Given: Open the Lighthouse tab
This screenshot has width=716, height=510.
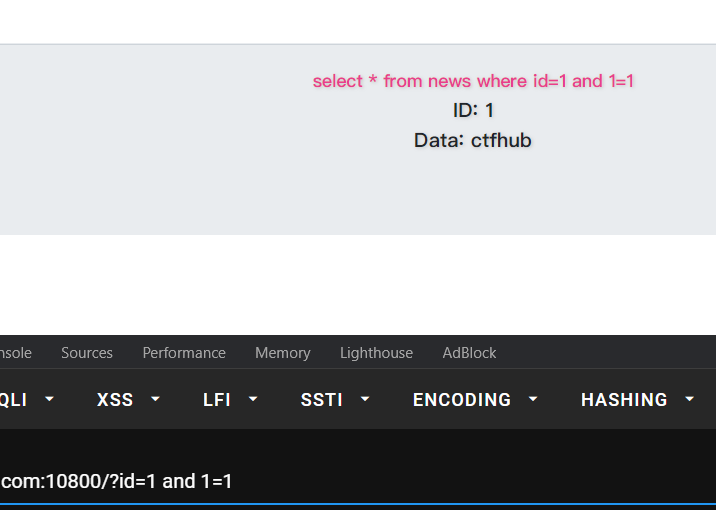Looking at the screenshot, I should point(376,352).
